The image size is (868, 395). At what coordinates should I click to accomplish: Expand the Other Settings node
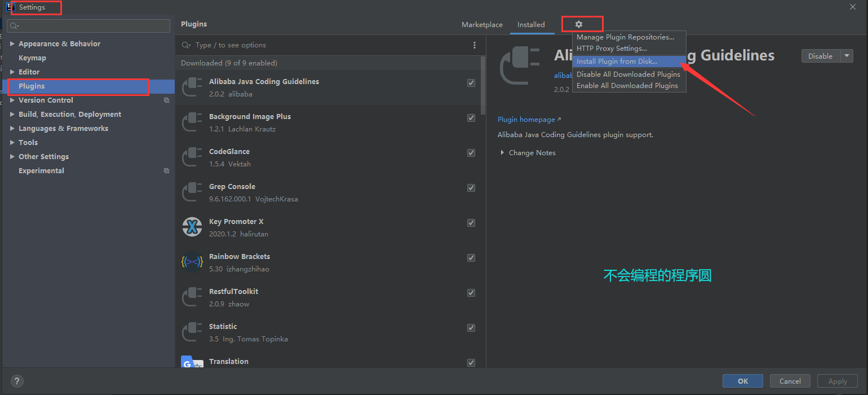(12, 157)
